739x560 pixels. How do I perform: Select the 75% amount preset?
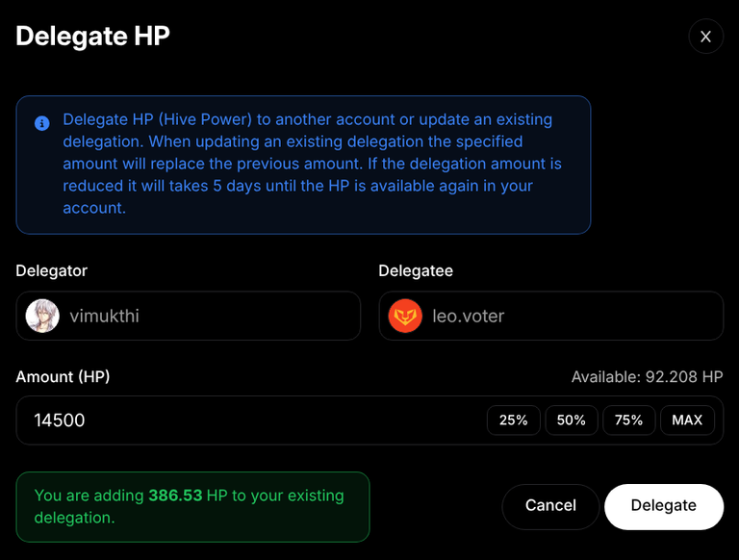click(628, 420)
